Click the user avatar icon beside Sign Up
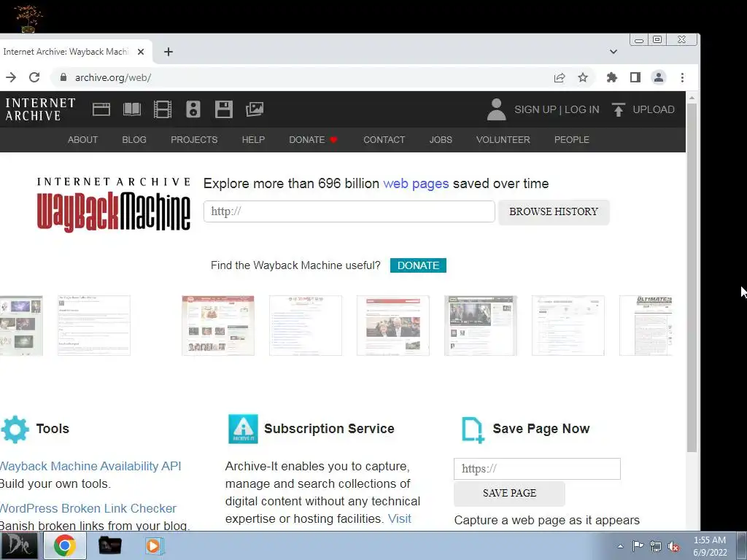This screenshot has width=747, height=560. 496,109
